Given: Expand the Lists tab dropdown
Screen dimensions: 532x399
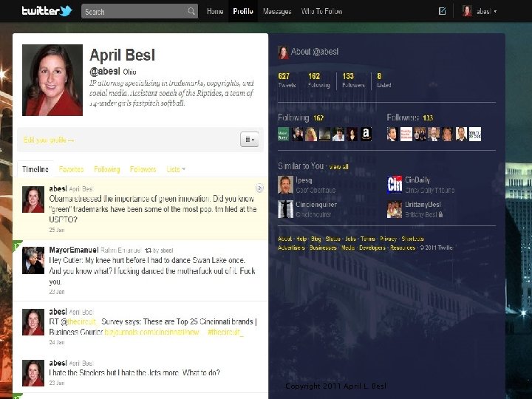Looking at the screenshot, I should [x=176, y=169].
